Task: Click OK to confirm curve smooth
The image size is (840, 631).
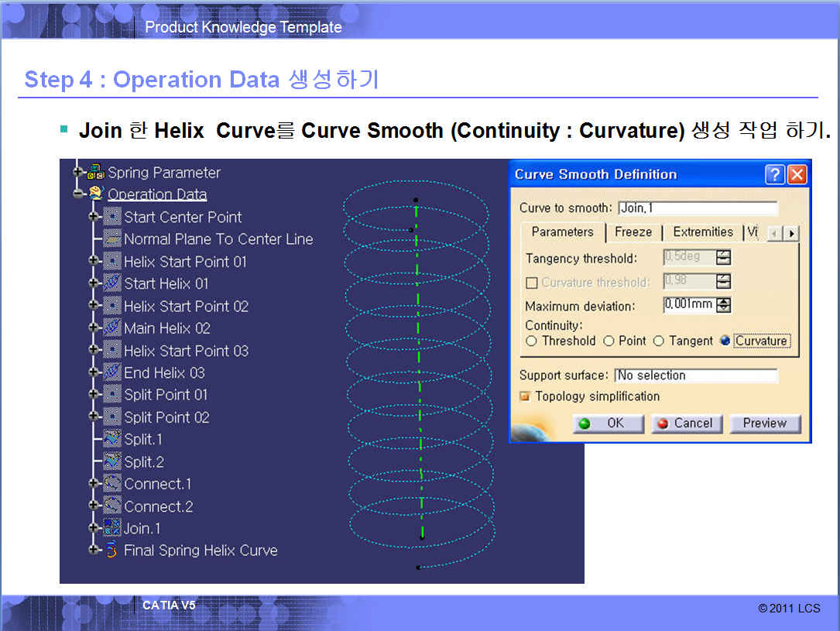Action: [x=609, y=424]
